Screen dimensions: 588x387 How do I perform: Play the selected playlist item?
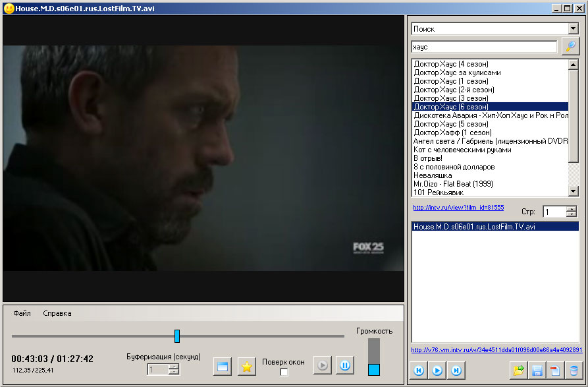[x=437, y=371]
